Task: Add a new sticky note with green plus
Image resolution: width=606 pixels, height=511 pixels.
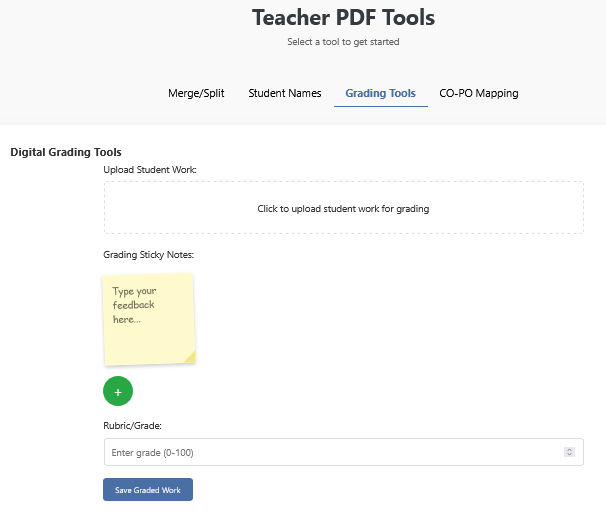Action: pyautogui.click(x=117, y=391)
